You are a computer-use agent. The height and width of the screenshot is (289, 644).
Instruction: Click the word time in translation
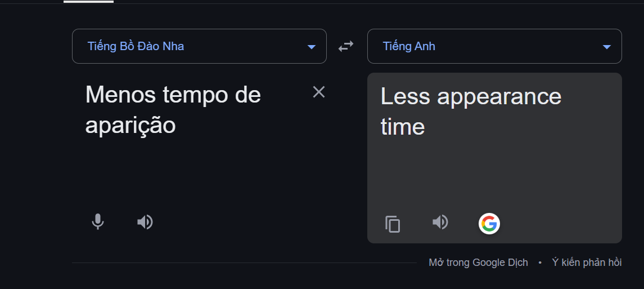pos(403,127)
